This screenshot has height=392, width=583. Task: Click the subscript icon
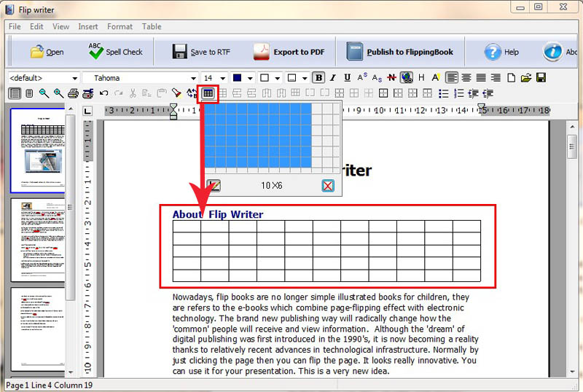[x=377, y=78]
